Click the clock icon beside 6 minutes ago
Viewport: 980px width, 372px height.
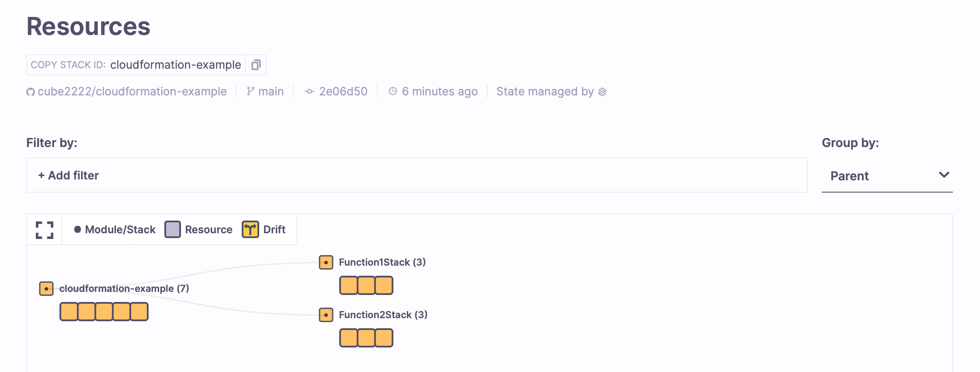tap(393, 91)
